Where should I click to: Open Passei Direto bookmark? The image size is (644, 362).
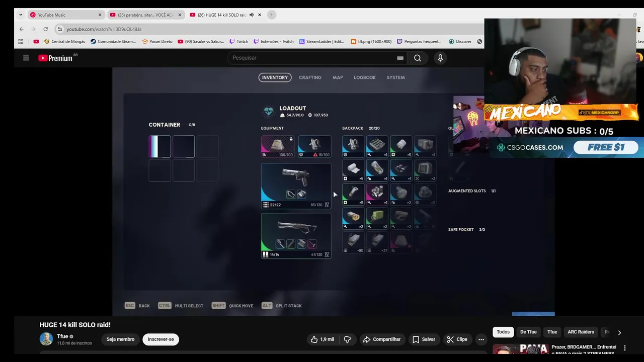[x=157, y=42]
